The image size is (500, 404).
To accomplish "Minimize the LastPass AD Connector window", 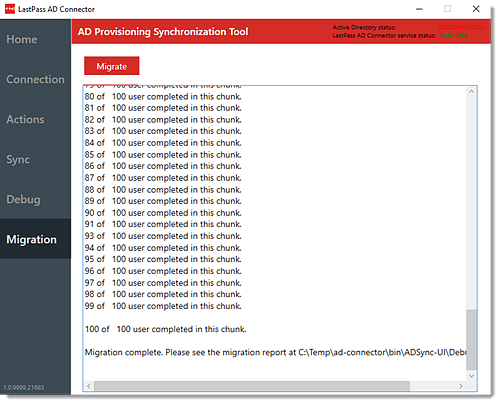I will 419,9.
